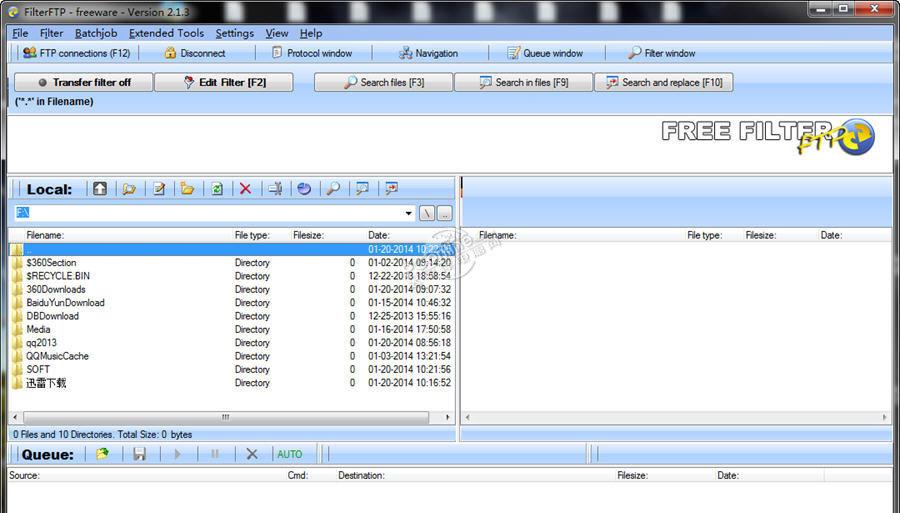Image resolution: width=900 pixels, height=513 pixels.
Task: Select the QQMusicCache folder
Action: (57, 356)
